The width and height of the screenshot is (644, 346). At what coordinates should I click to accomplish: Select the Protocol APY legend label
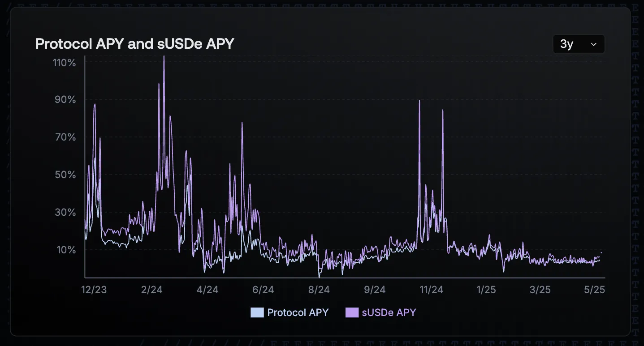pyautogui.click(x=298, y=312)
